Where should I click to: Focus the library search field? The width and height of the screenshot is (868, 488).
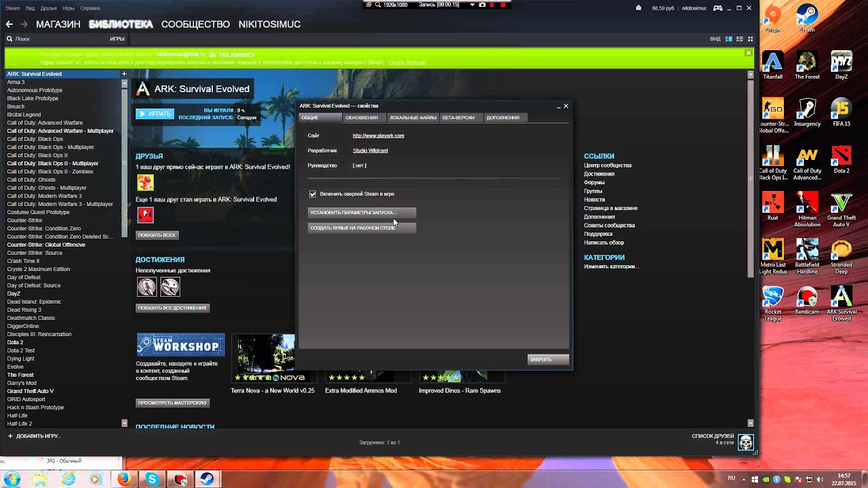tap(58, 39)
